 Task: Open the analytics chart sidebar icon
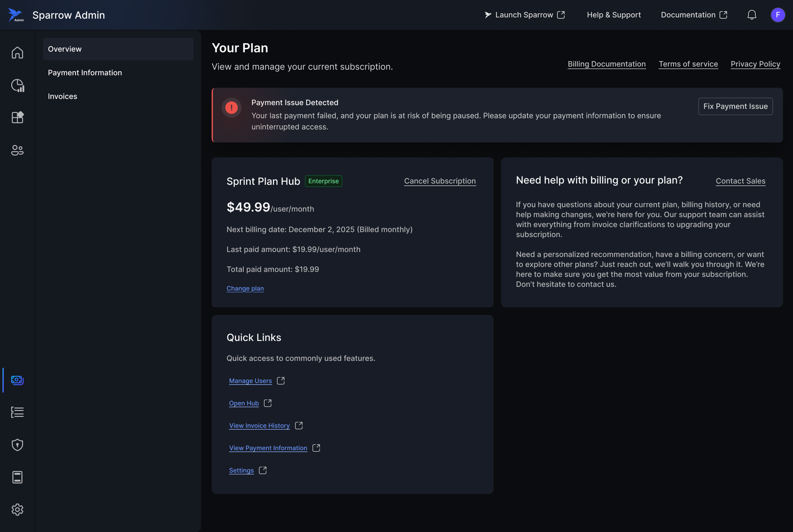pyautogui.click(x=17, y=85)
